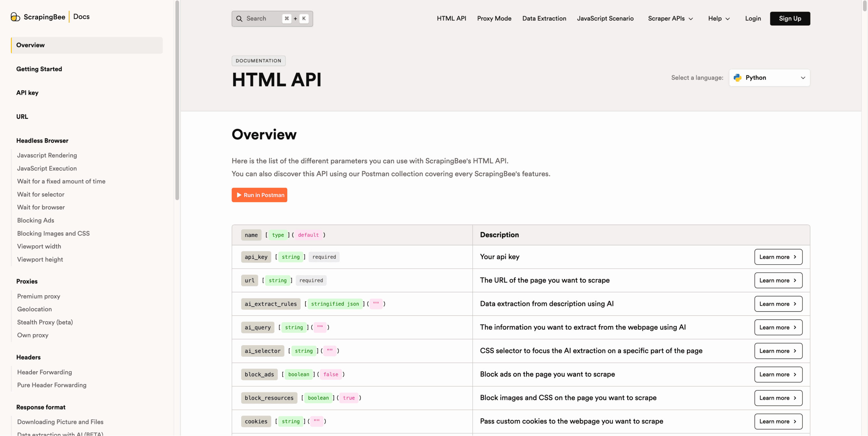The image size is (868, 436).
Task: Click Learn more for ai_query parameter
Action: pos(778,328)
